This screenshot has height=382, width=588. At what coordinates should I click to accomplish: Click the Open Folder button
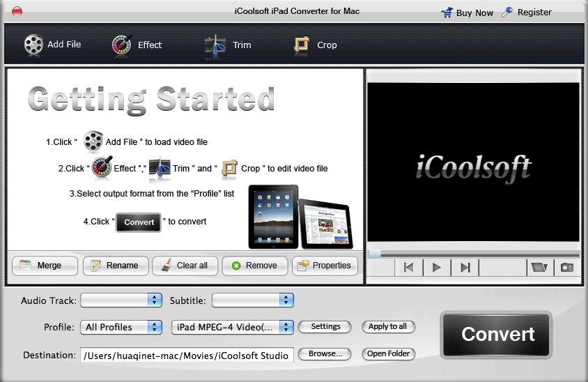tap(388, 353)
